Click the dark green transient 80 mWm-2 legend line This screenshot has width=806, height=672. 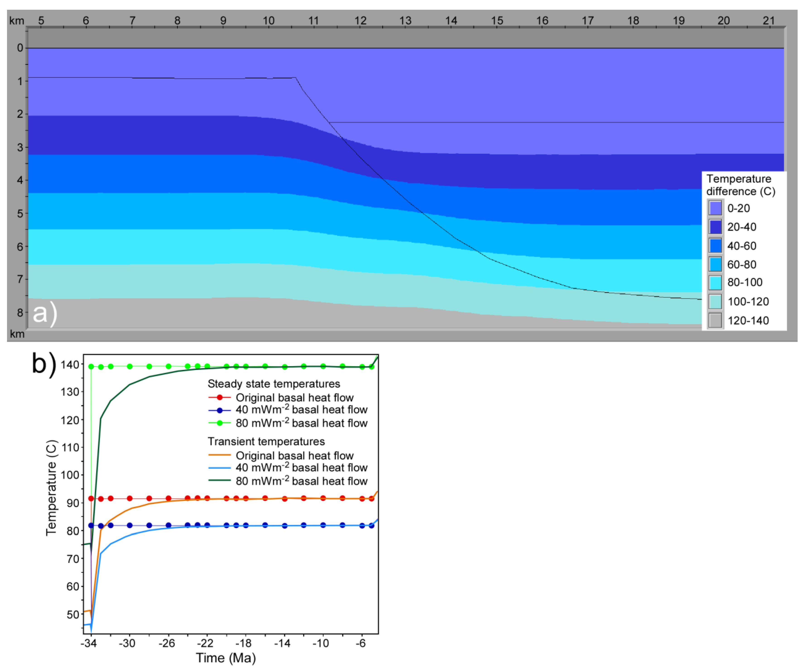220,481
